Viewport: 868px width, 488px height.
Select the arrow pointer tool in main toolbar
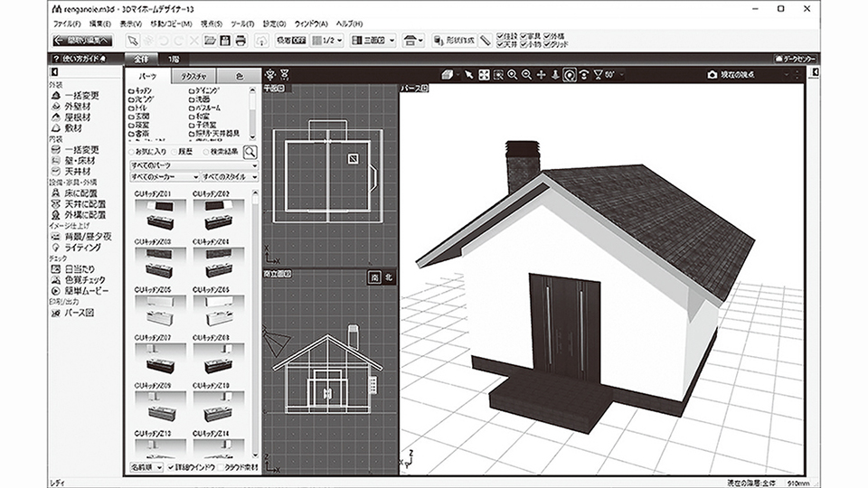tap(133, 41)
